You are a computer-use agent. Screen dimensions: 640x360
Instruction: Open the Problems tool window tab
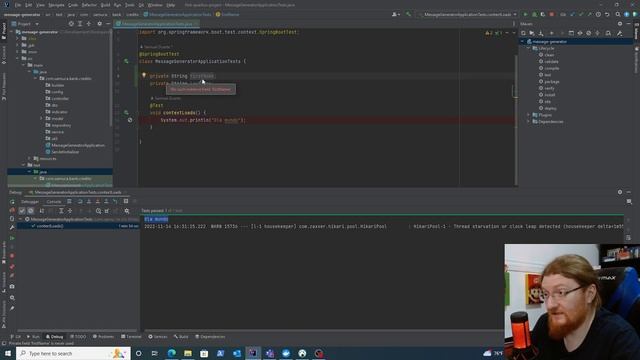point(103,337)
